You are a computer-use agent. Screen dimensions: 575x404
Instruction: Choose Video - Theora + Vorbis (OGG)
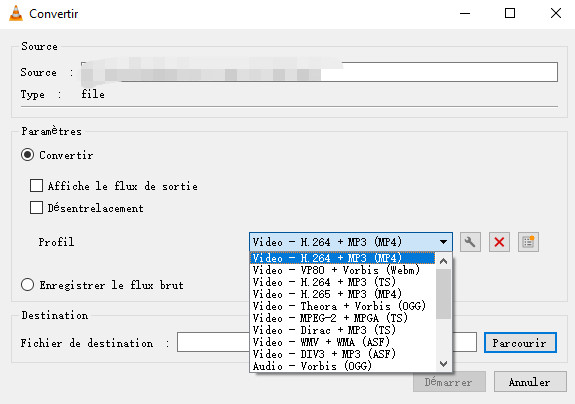pos(343,306)
